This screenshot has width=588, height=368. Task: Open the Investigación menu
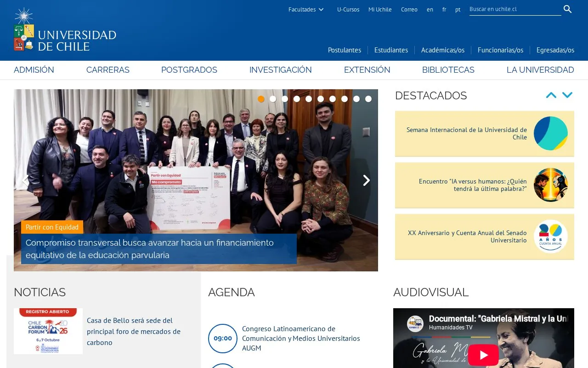click(x=281, y=70)
